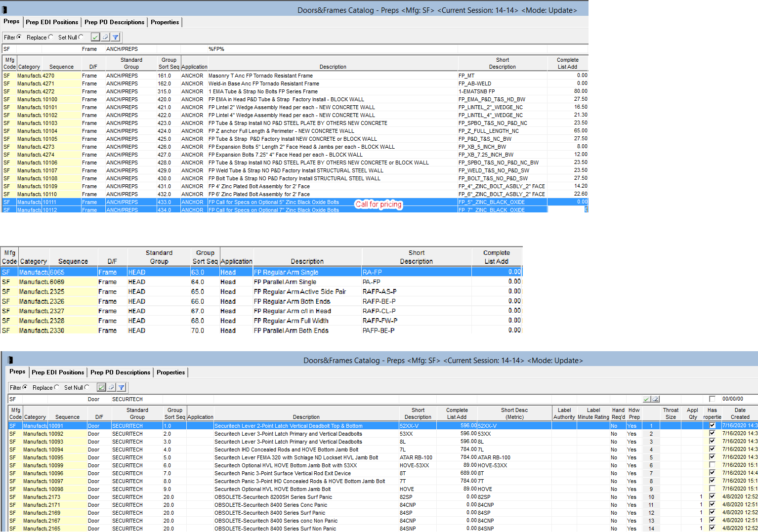The width and height of the screenshot is (758, 532).
Task: Check Has Properties box for sequence 10099
Action: click(712, 465)
